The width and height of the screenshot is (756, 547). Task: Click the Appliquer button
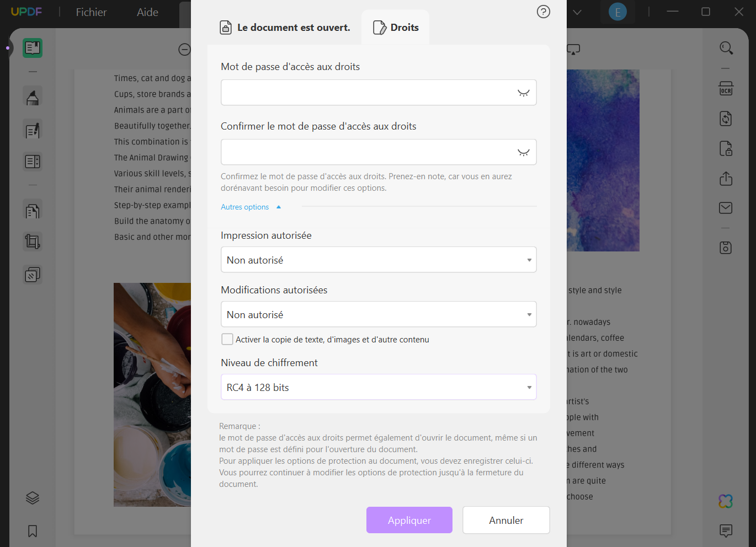pos(409,520)
